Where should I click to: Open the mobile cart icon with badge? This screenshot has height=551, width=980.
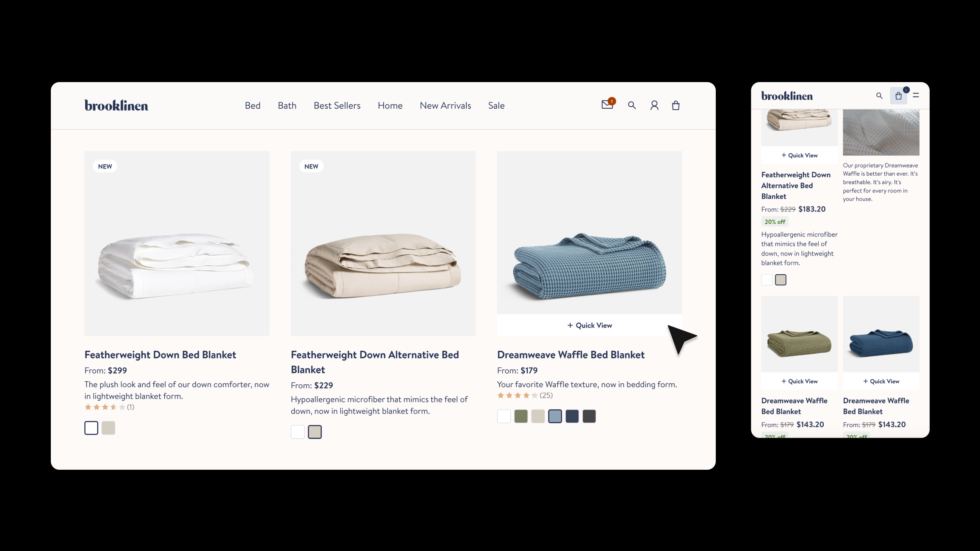[x=898, y=96]
